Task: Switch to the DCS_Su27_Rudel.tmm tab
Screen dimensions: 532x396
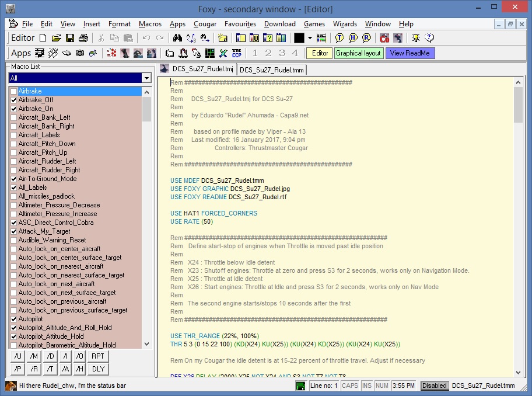Action: coord(272,70)
